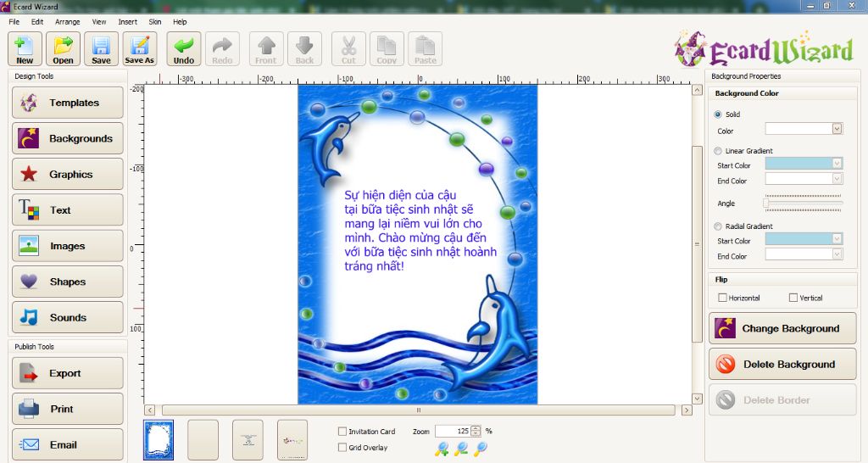
Task: Open the View menu
Action: click(x=99, y=21)
